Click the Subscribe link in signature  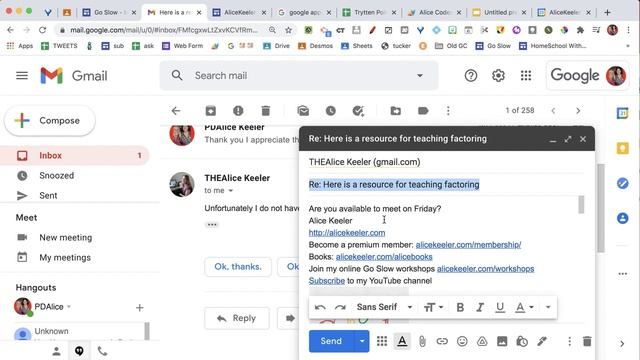(x=327, y=281)
